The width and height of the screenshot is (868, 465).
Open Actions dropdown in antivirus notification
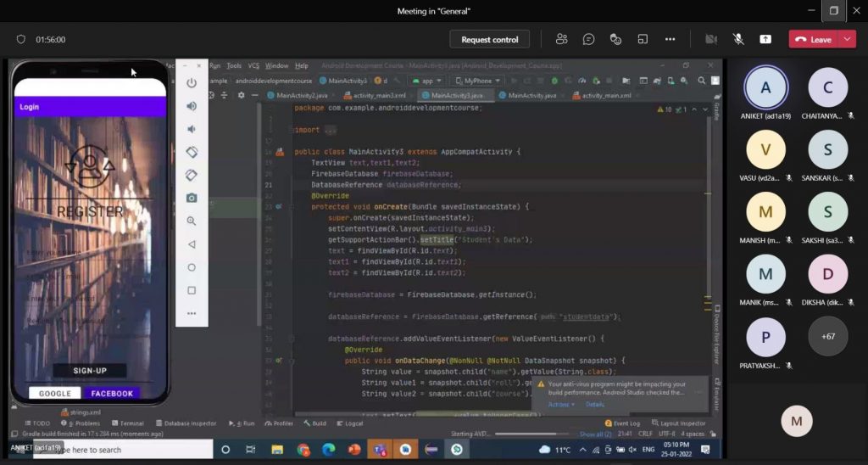pos(561,405)
